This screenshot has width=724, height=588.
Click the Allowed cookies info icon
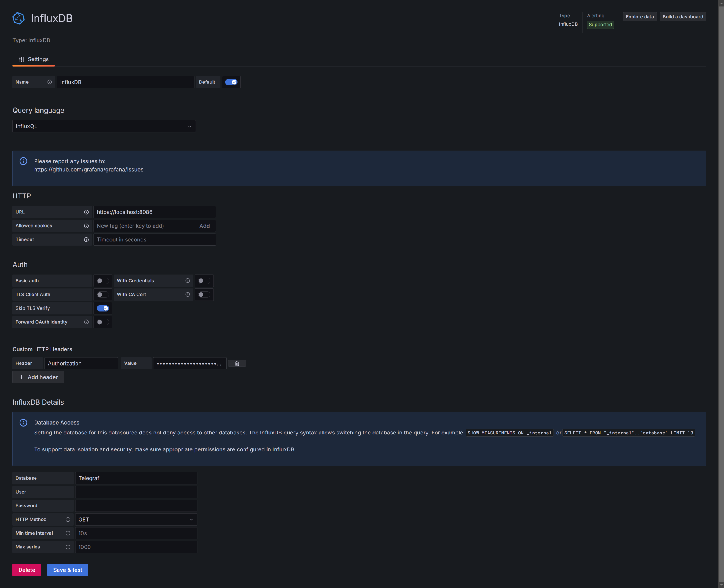pos(86,226)
